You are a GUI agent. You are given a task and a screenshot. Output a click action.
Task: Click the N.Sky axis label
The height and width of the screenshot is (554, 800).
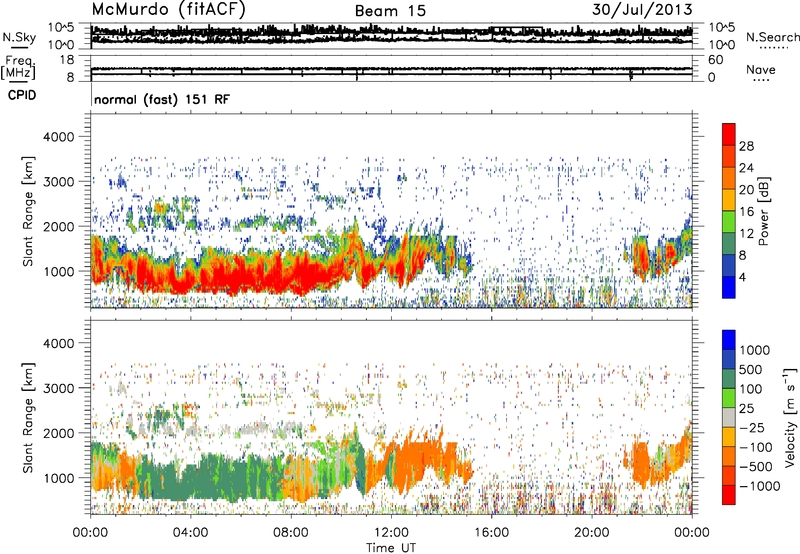(19, 37)
